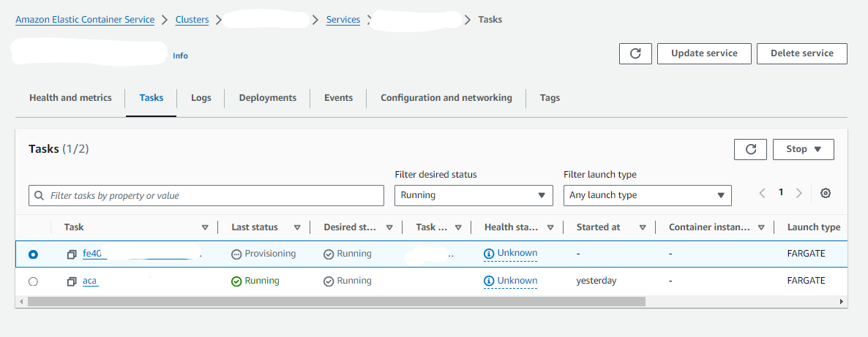Sort by Task definition column arrow
Image resolution: width=868 pixels, height=337 pixels.
[x=458, y=227]
